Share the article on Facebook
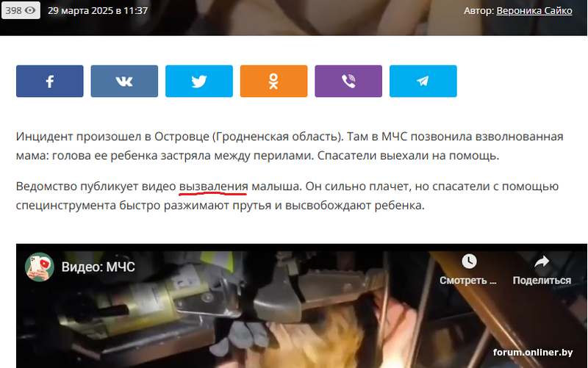This screenshot has height=368, width=588. coord(49,81)
